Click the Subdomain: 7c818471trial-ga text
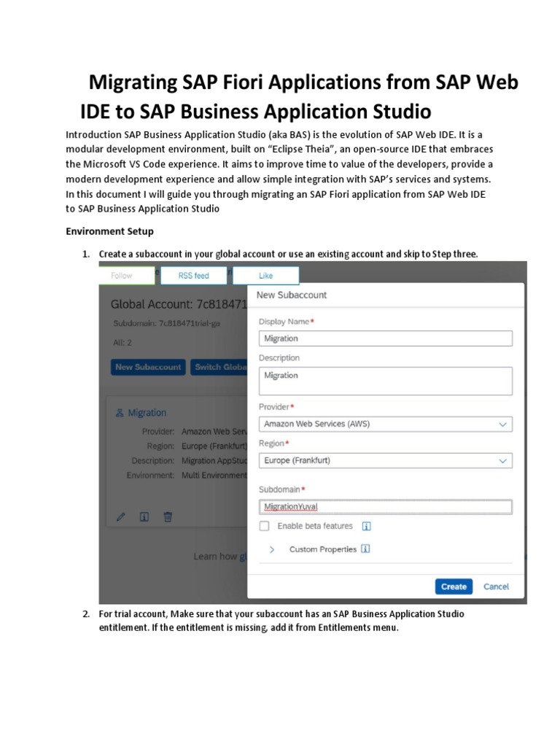The image size is (560, 747). (167, 323)
